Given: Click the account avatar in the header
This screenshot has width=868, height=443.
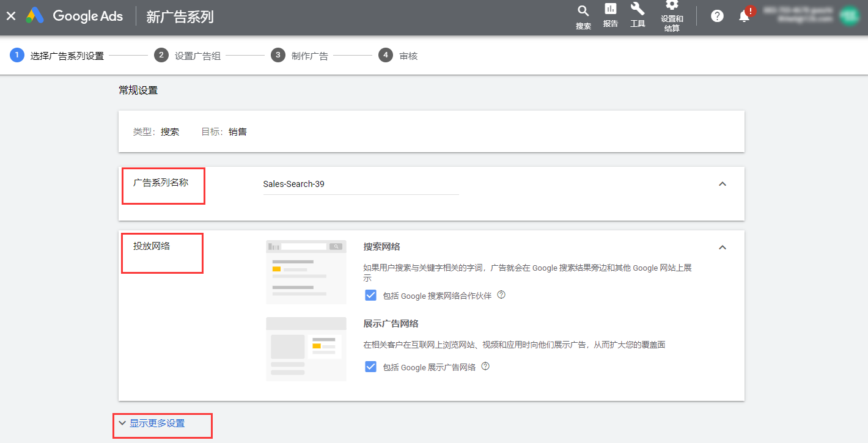Looking at the screenshot, I should click(x=848, y=16).
